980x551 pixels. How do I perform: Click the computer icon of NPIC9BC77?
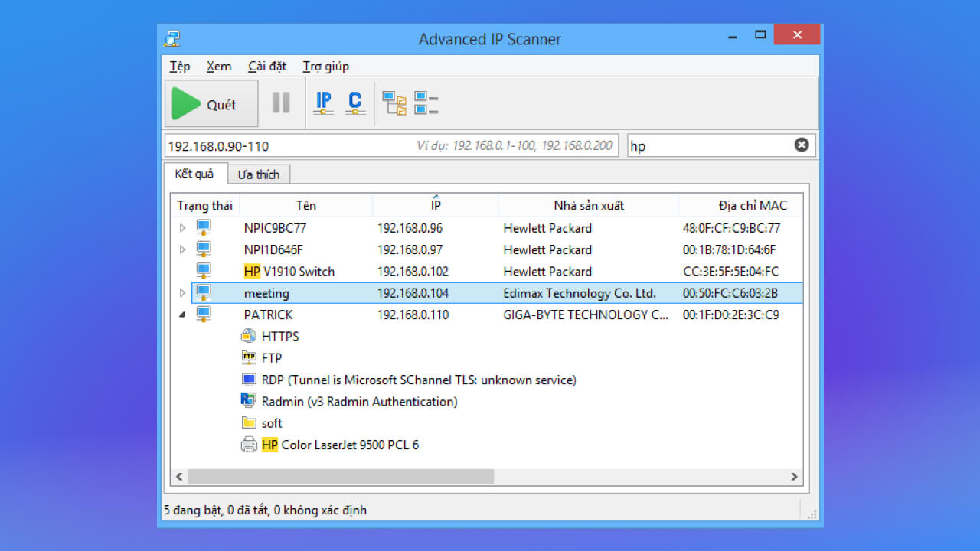pos(204,227)
